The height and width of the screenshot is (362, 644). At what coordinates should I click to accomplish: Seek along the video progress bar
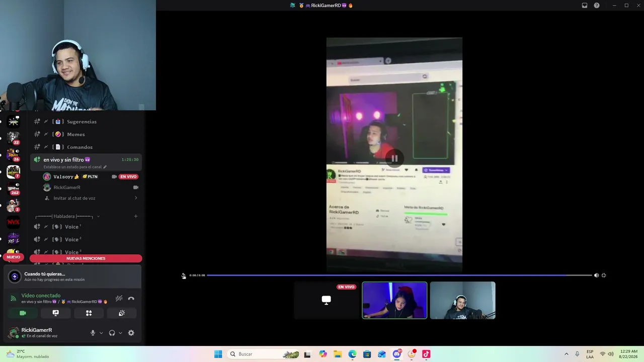click(399, 275)
